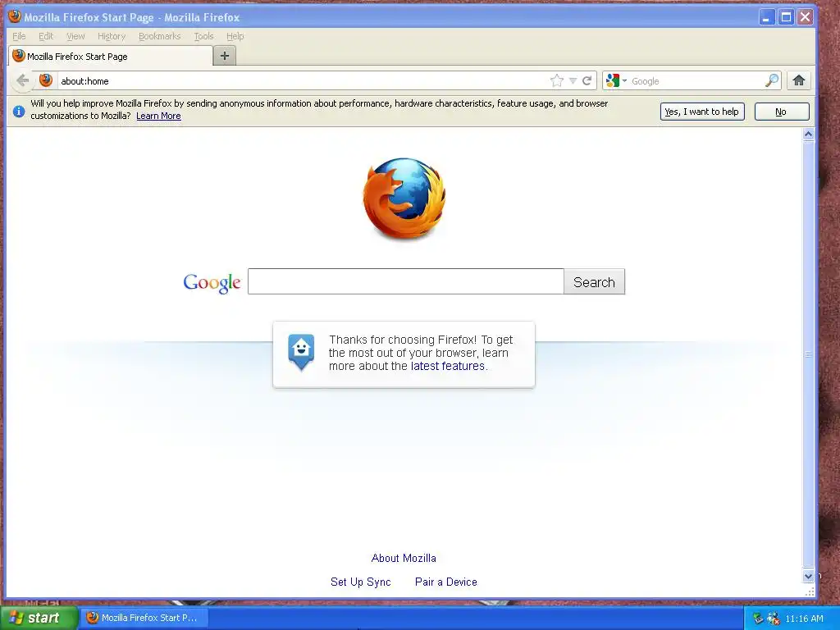Open the Windows start button
Image resolution: width=840 pixels, height=630 pixels.
(x=38, y=619)
